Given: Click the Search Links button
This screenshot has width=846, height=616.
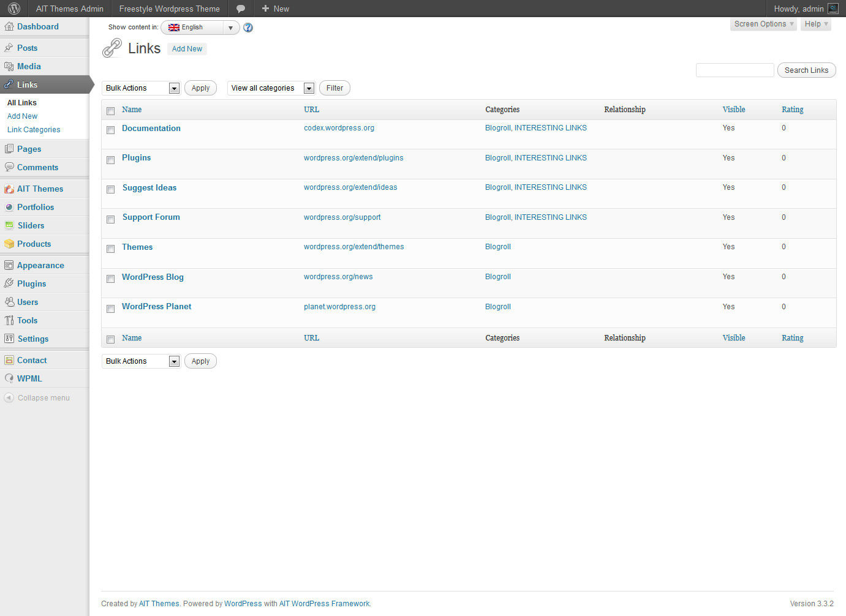Looking at the screenshot, I should coord(806,70).
